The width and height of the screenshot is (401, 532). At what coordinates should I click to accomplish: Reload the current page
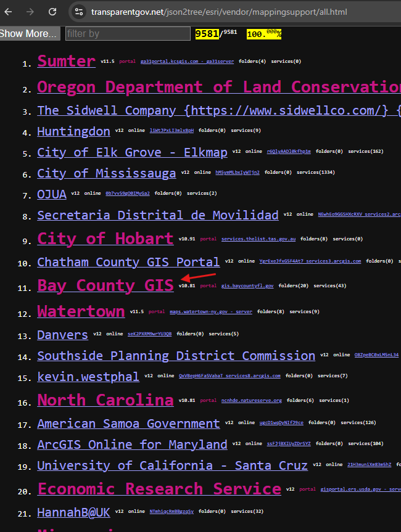point(52,12)
